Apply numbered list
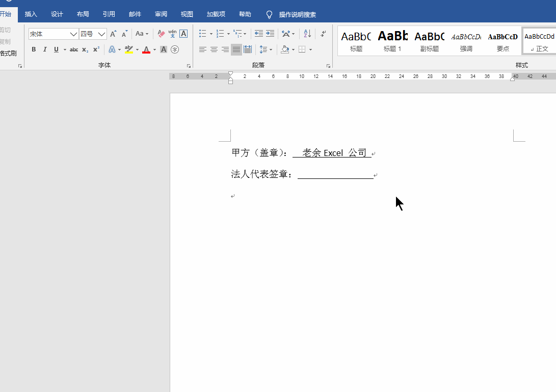This screenshot has height=392, width=556. tap(220, 34)
